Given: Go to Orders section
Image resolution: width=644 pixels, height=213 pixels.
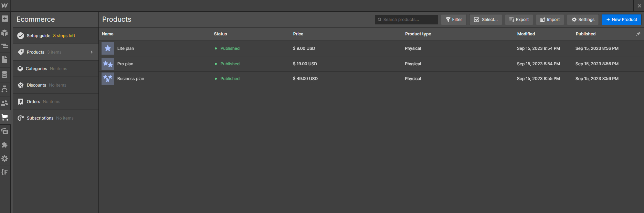Looking at the screenshot, I should 56,102.
